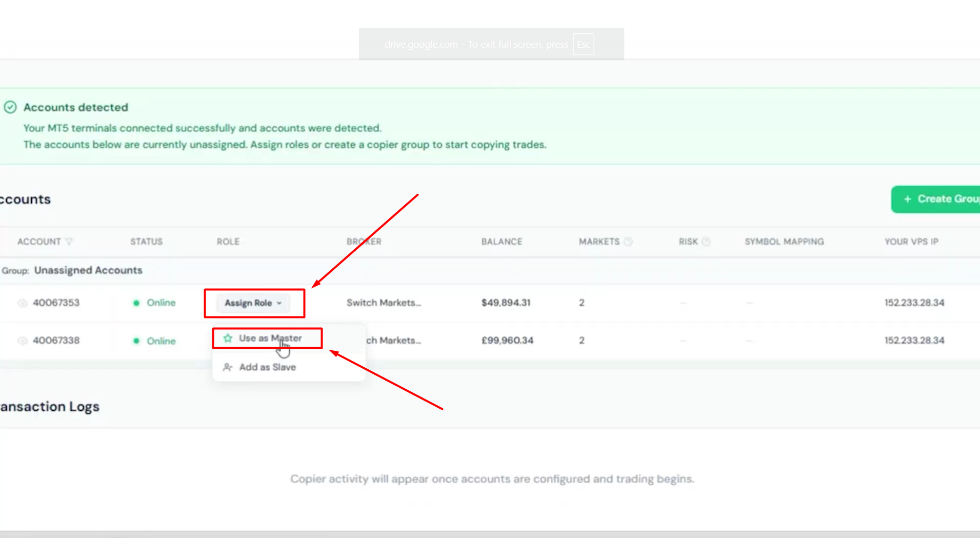Toggle the eye icon beside account 40067338
980x538 pixels.
[x=23, y=341]
